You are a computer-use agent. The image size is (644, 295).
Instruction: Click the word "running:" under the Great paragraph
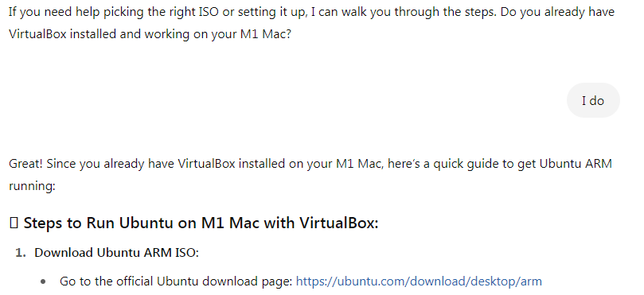pyautogui.click(x=32, y=186)
